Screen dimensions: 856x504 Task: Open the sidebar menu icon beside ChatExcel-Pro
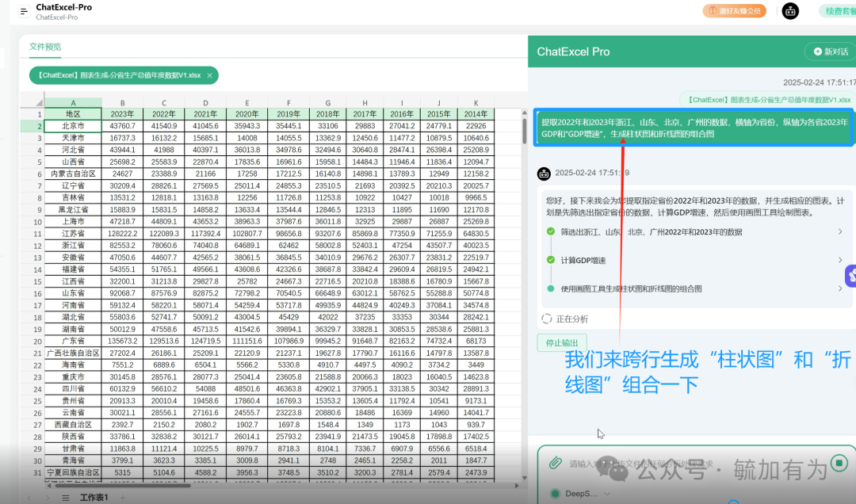[24, 11]
